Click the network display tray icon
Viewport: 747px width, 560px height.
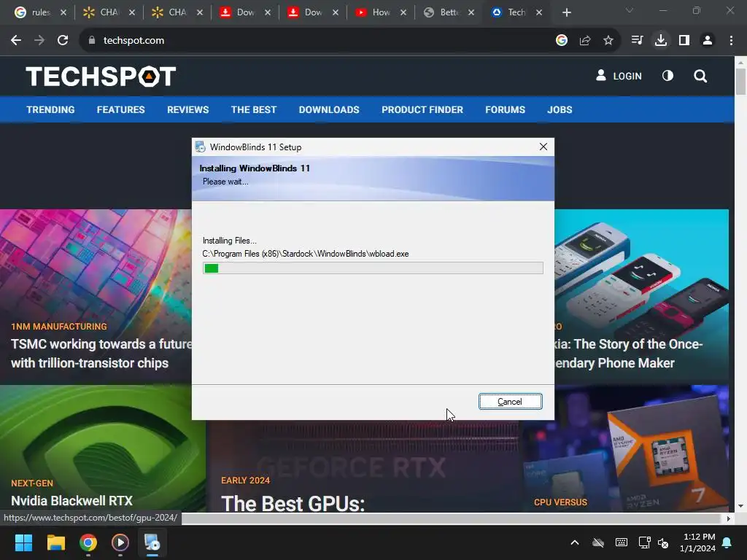pyautogui.click(x=644, y=542)
